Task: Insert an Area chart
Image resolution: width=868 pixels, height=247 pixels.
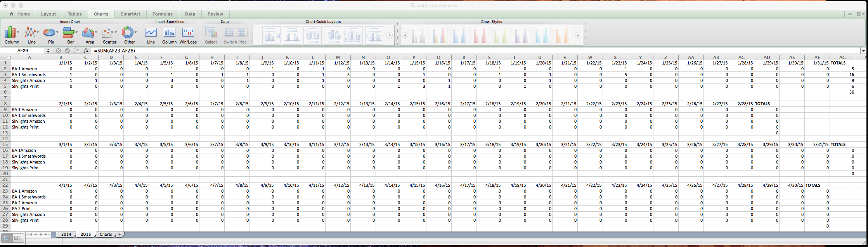Action: [89, 35]
